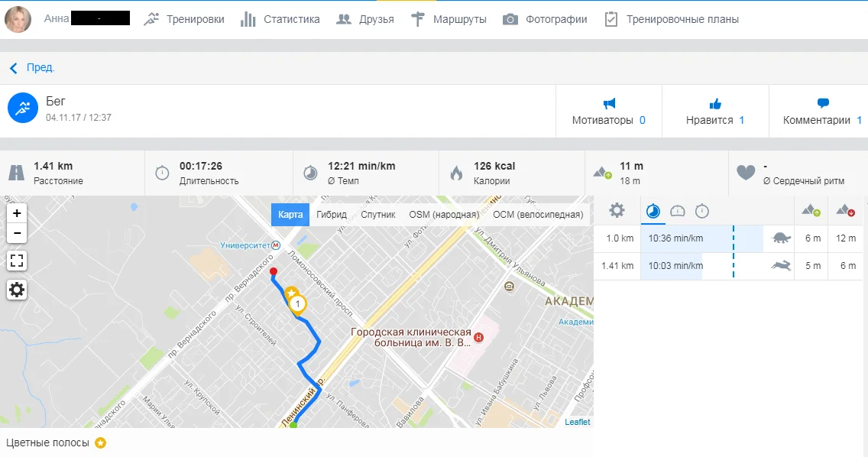This screenshot has height=457, width=868.
Task: Click the clipboard icon beside Тренировочные планы
Action: click(611, 19)
